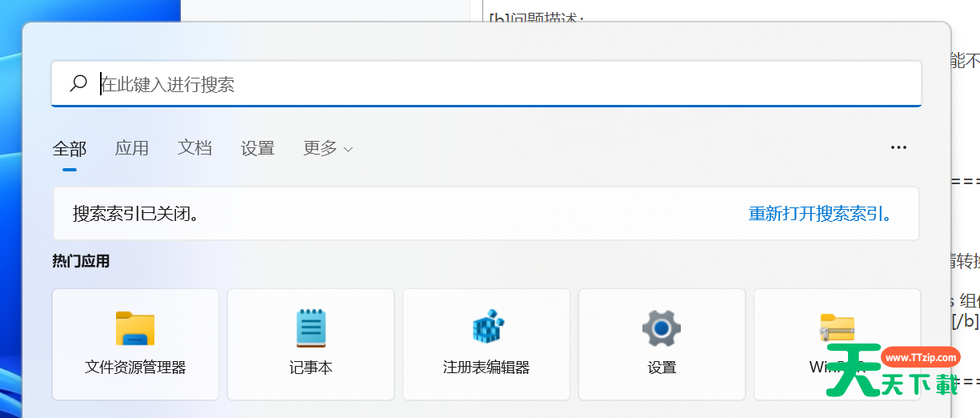Image resolution: width=980 pixels, height=418 pixels.
Task: Click the 设置 gear icon tile
Action: [x=662, y=328]
